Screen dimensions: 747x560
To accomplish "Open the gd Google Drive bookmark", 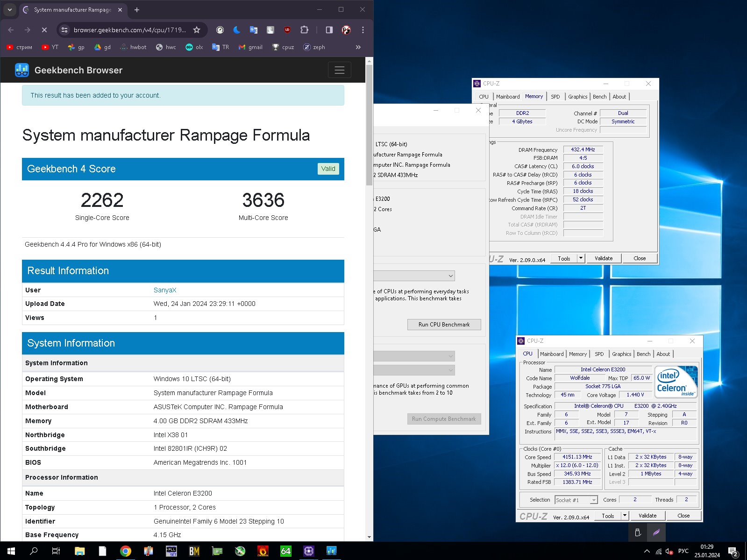I will [x=102, y=47].
